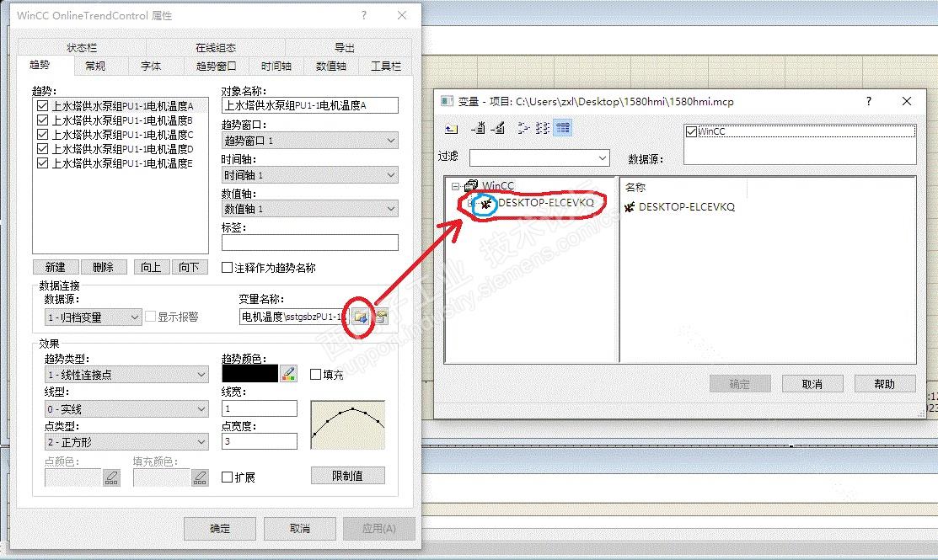Uncheck trend 上水塔供水泵组PU1-1电机温度C
Viewport: 938px width, 560px height.
pyautogui.click(x=42, y=135)
